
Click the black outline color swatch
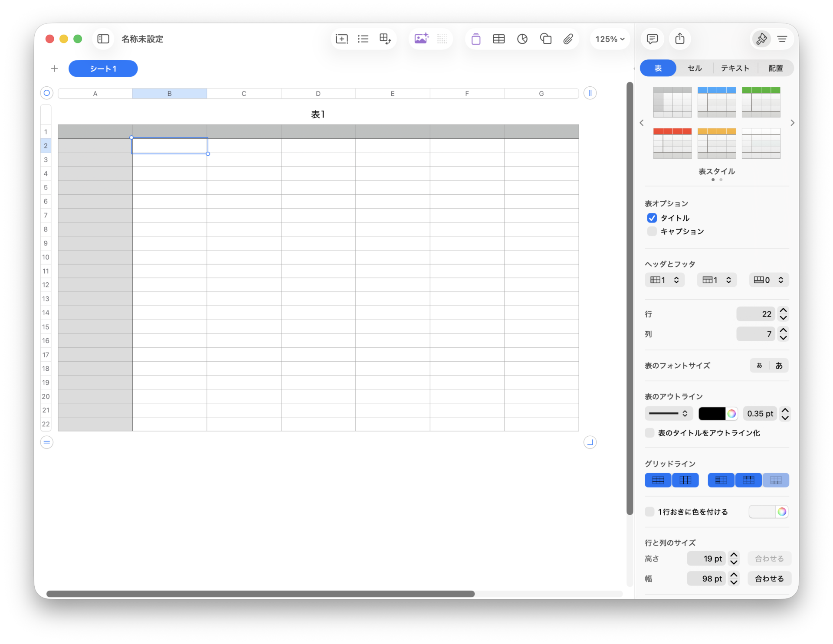tap(712, 413)
